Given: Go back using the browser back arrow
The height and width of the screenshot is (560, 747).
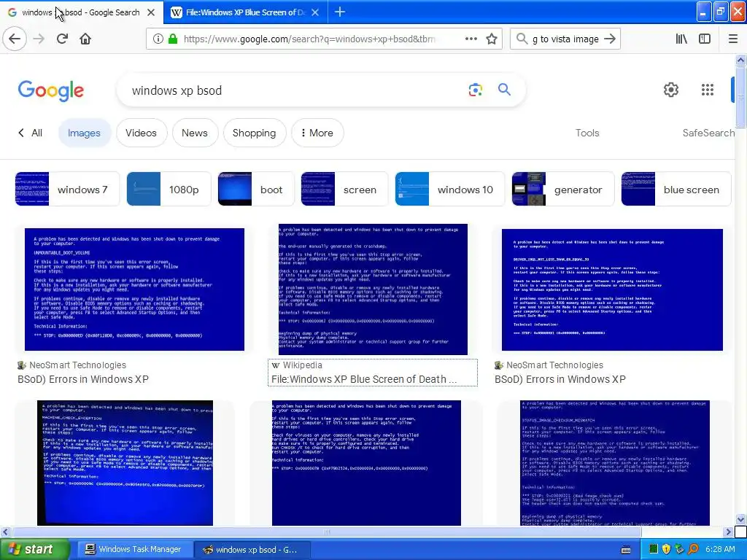Looking at the screenshot, I should tap(15, 39).
